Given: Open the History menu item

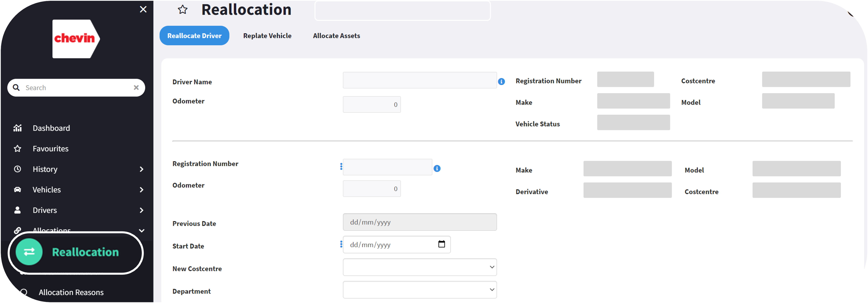Looking at the screenshot, I should click(45, 169).
